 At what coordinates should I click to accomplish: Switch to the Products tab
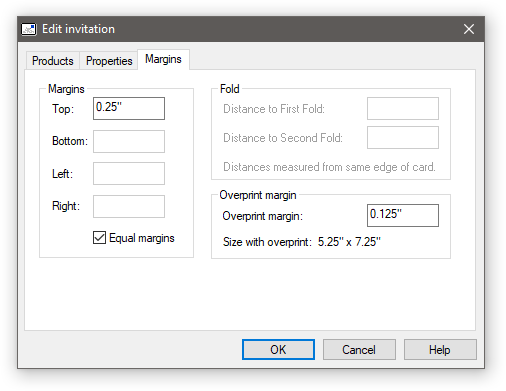pyautogui.click(x=53, y=61)
